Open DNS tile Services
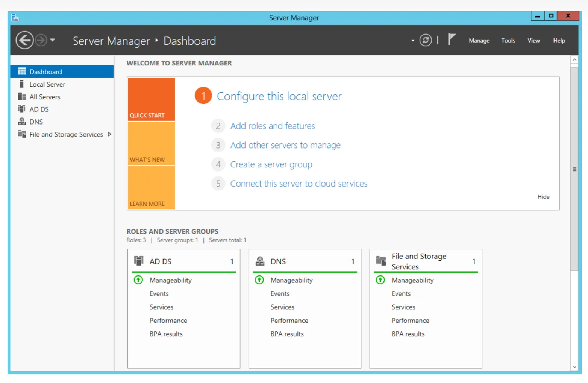 click(282, 307)
